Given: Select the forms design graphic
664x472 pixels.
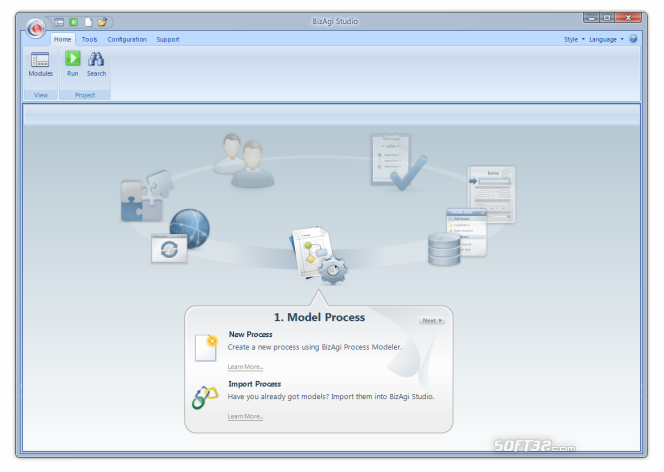Looking at the screenshot, I should pyautogui.click(x=491, y=194).
